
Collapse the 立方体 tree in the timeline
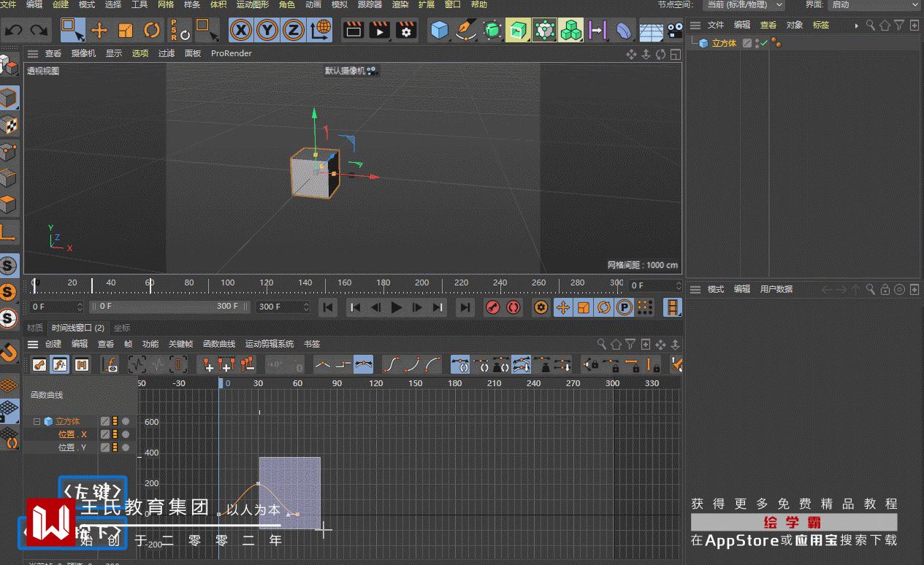coord(37,421)
